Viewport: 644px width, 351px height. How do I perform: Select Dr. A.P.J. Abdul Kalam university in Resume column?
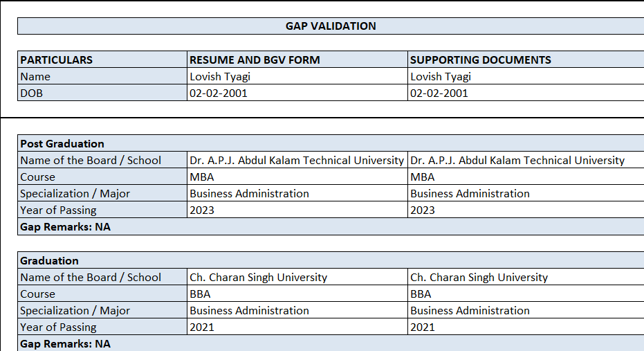[x=297, y=161]
